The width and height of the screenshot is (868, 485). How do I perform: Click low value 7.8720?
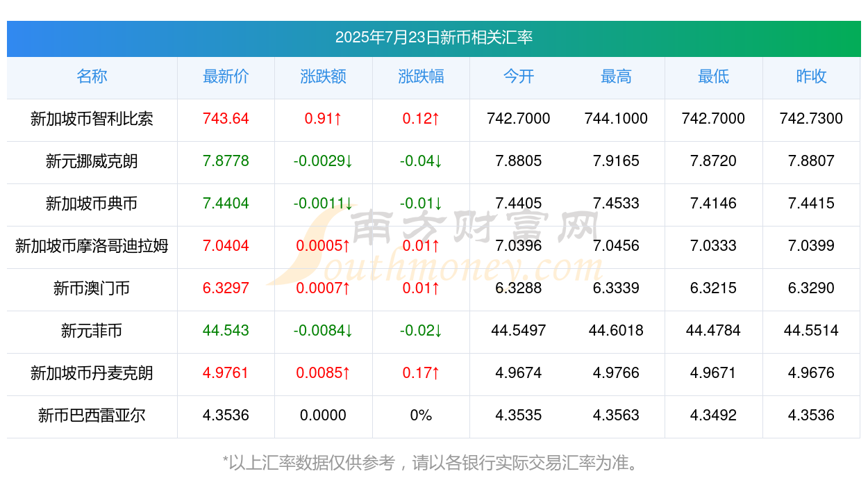[x=714, y=161]
